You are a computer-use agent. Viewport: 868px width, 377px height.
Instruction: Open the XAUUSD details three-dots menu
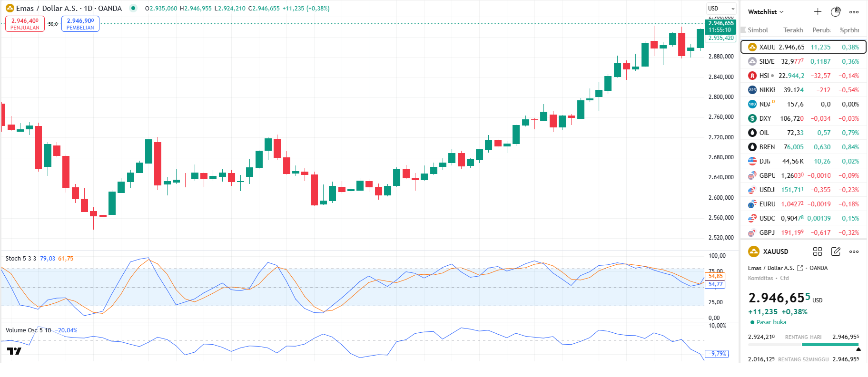pyautogui.click(x=854, y=251)
